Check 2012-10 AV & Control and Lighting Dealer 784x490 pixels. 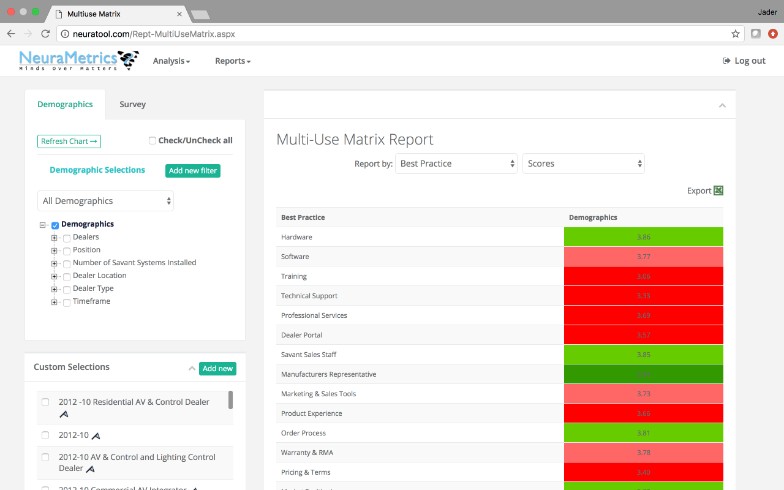[45, 457]
